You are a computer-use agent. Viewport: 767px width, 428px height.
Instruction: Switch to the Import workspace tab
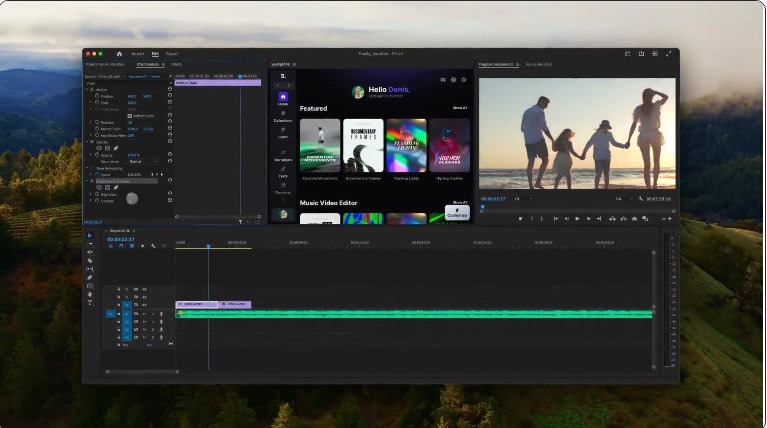coord(138,53)
